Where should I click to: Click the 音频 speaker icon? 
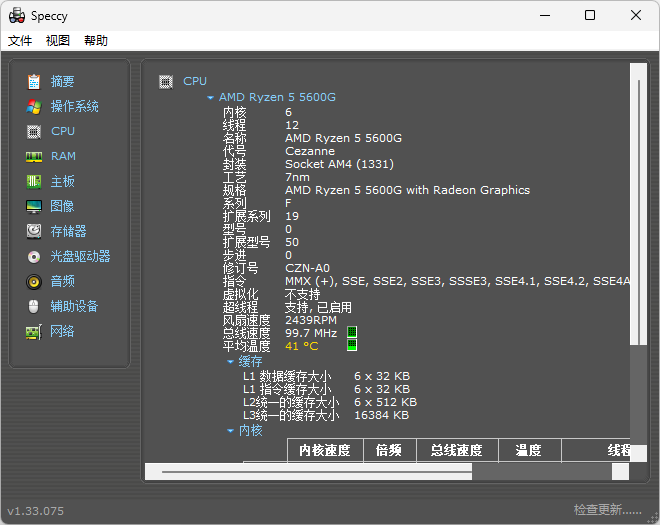pos(34,282)
